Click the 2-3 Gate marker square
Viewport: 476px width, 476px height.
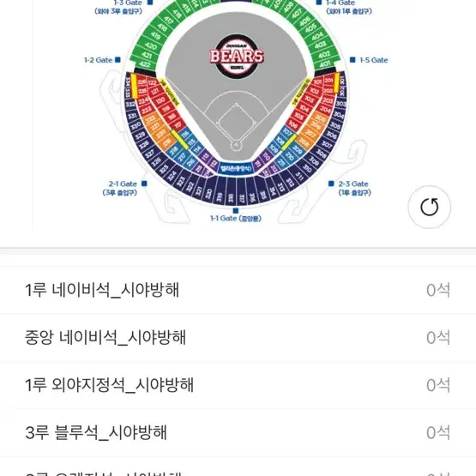tap(331, 184)
